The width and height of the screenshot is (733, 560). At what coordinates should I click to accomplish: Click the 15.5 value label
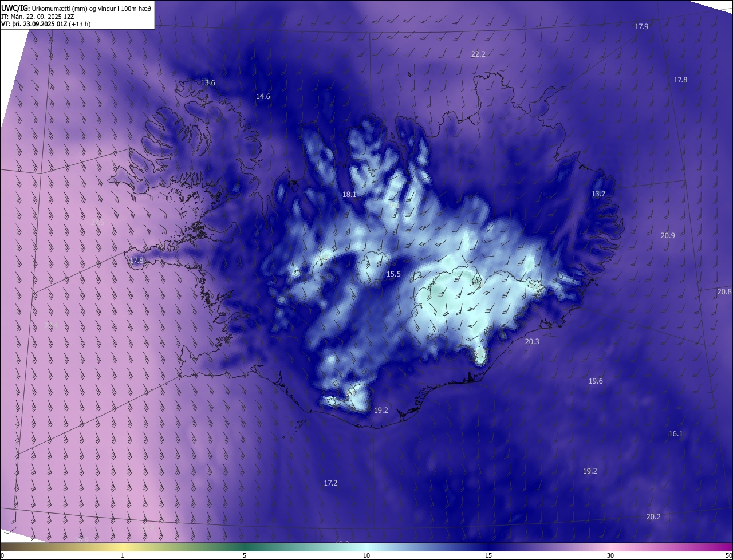tap(393, 274)
